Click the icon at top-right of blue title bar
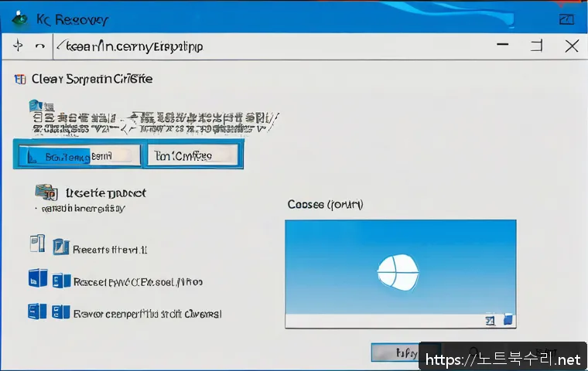This screenshot has width=588, height=371. [x=566, y=19]
